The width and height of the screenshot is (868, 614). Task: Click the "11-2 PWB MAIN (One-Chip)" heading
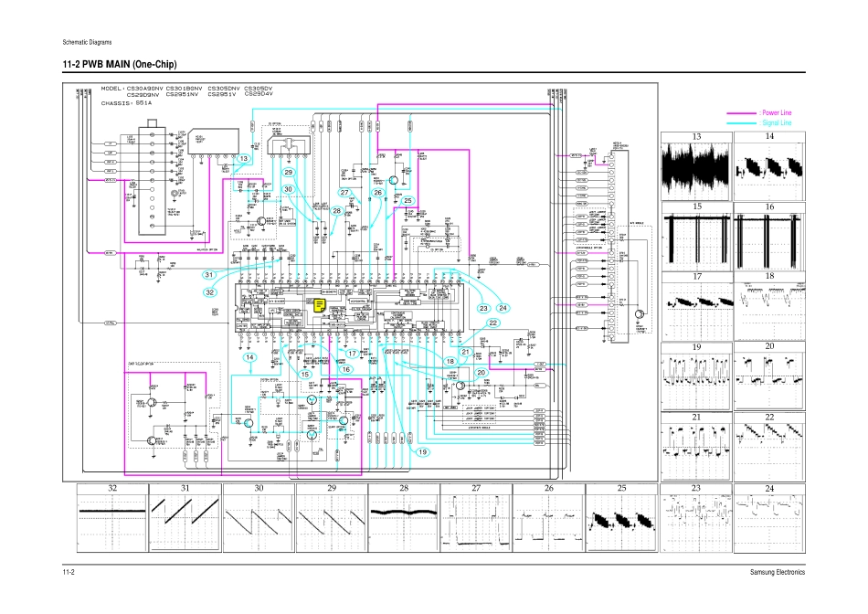click(x=120, y=64)
